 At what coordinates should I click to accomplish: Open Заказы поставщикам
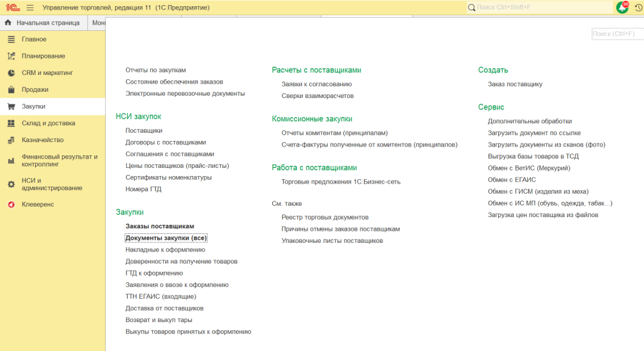[x=160, y=226]
